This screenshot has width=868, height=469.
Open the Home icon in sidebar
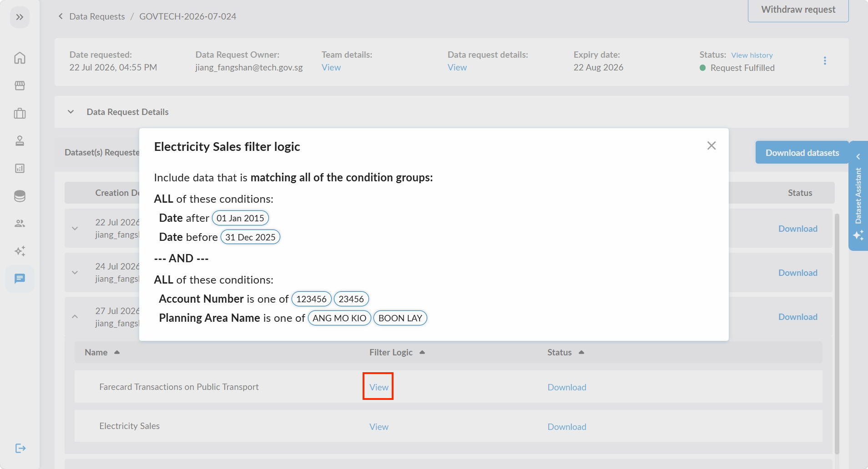[20, 58]
